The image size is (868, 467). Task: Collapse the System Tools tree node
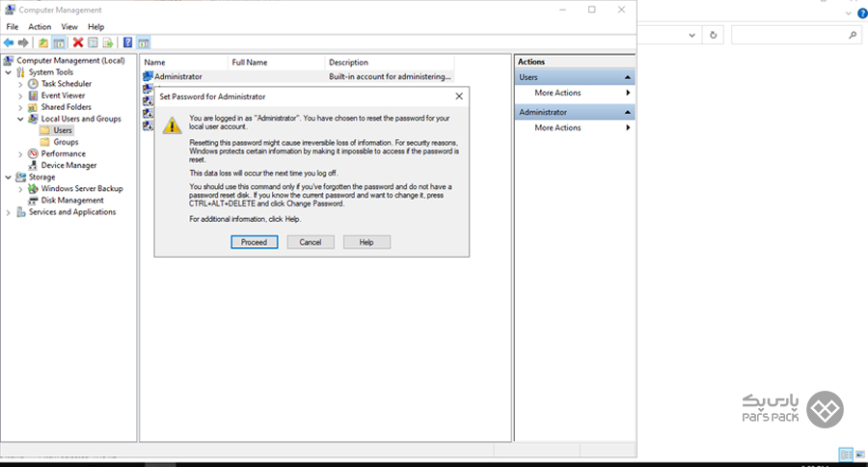coord(9,72)
